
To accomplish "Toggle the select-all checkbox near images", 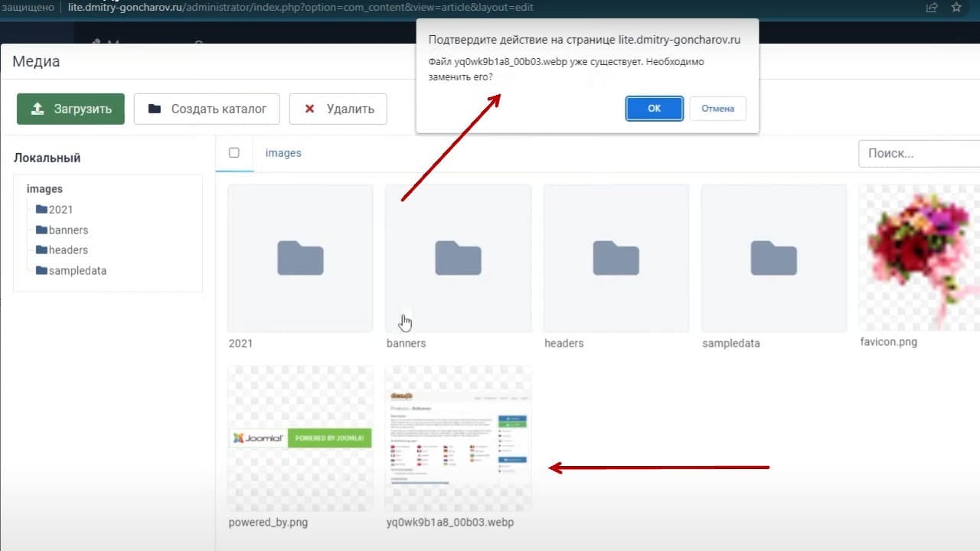I will pos(234,152).
